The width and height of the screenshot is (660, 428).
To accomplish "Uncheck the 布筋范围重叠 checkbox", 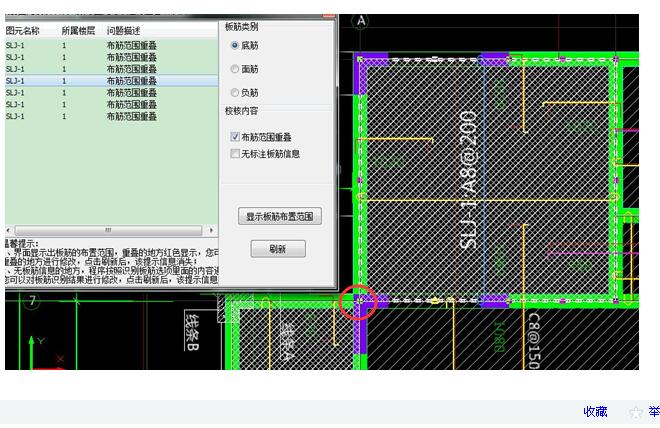I will pos(235,136).
